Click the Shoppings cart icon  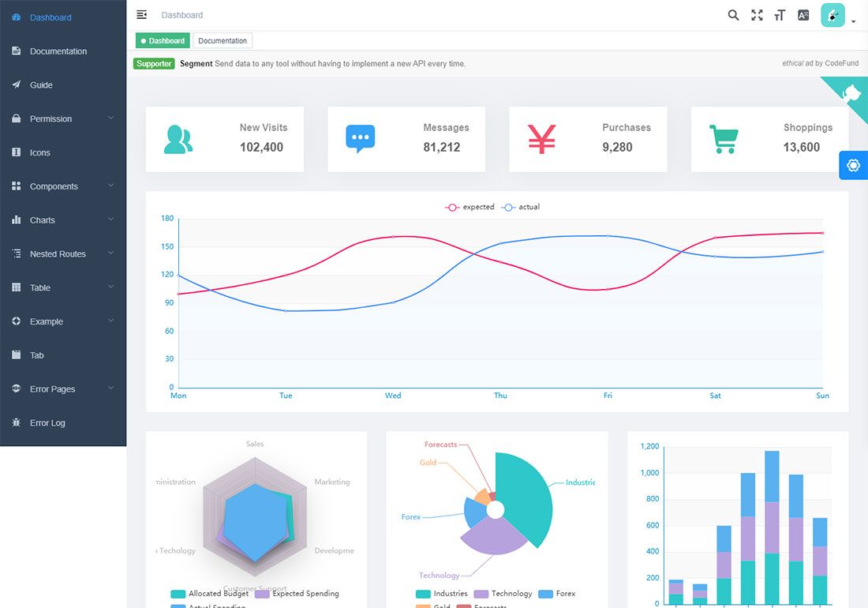[x=724, y=139]
